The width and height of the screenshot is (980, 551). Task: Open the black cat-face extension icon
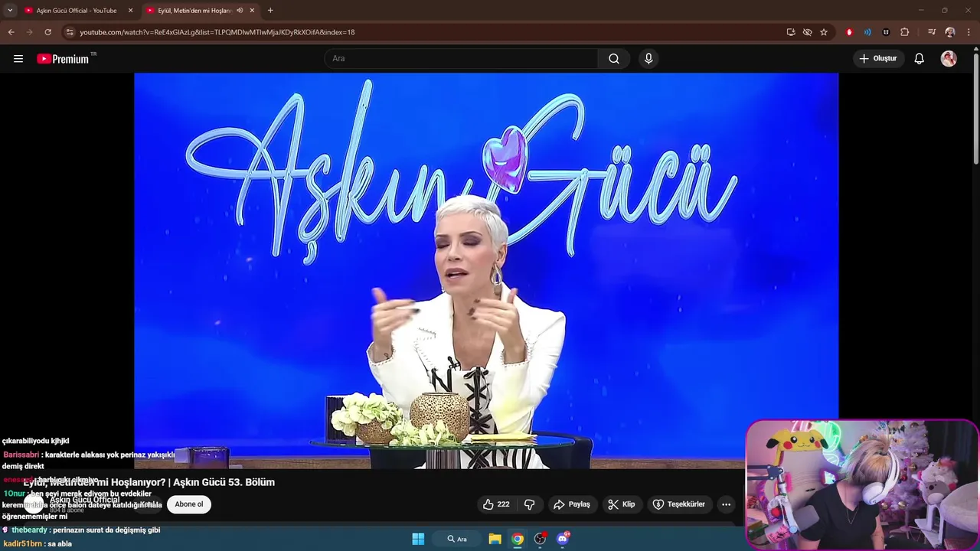click(x=886, y=32)
